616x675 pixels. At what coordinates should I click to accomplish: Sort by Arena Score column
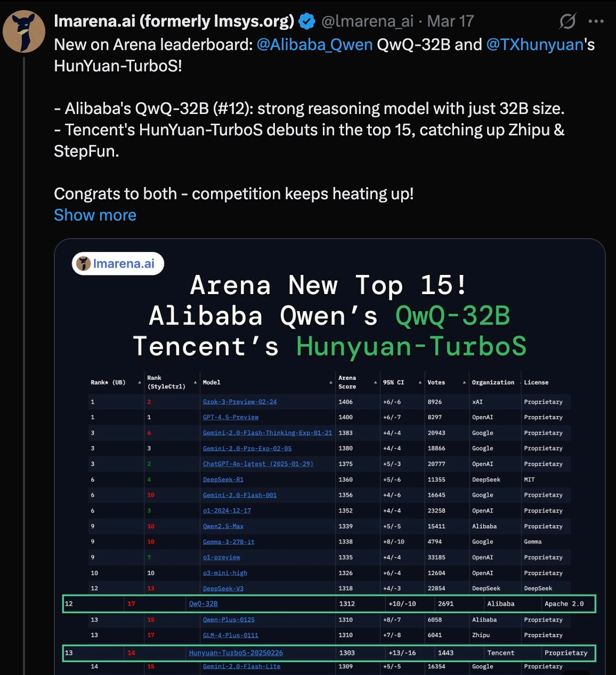[x=347, y=382]
